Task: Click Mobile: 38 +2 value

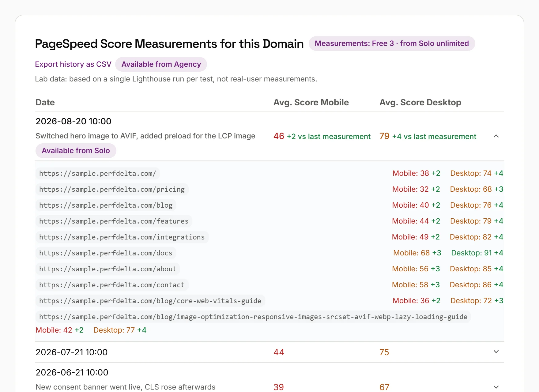Action: [x=417, y=173]
